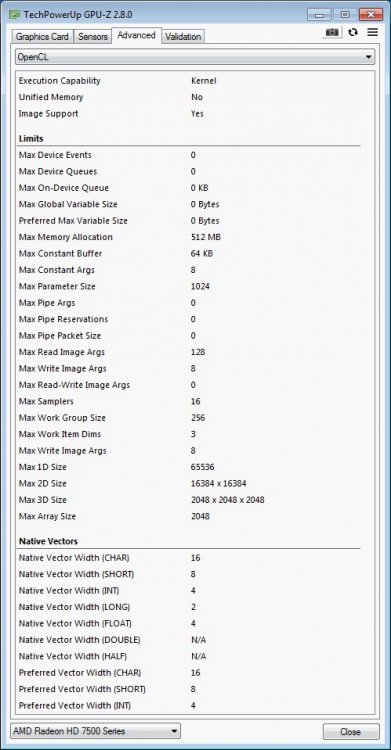Select Max Constant Args row
Screen dimensions: 391x750
[x=190, y=270]
